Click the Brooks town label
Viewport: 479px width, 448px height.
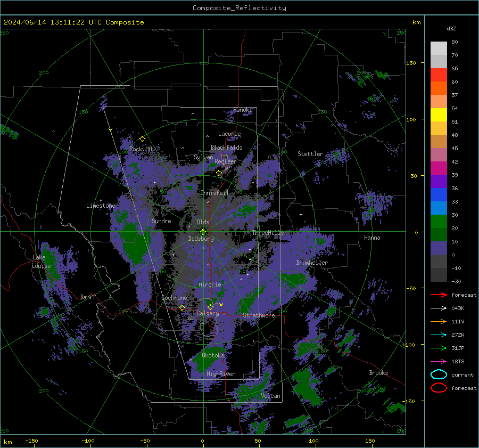click(x=378, y=373)
